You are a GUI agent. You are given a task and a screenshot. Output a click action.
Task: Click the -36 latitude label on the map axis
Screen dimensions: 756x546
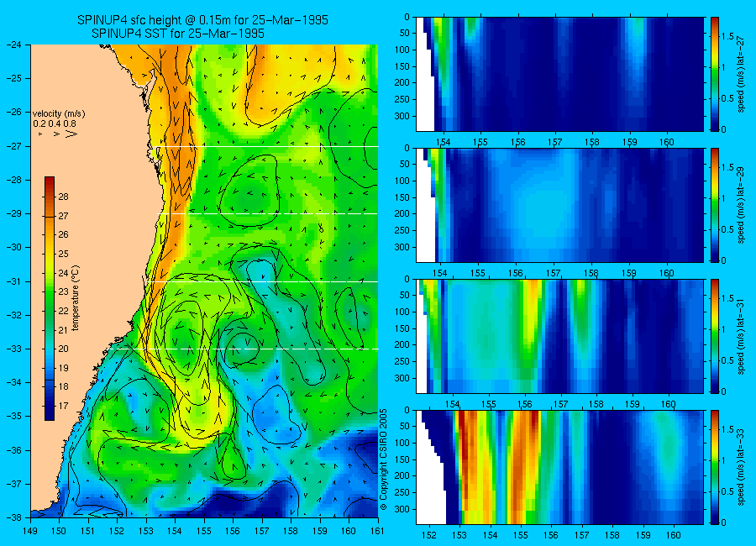(14, 450)
